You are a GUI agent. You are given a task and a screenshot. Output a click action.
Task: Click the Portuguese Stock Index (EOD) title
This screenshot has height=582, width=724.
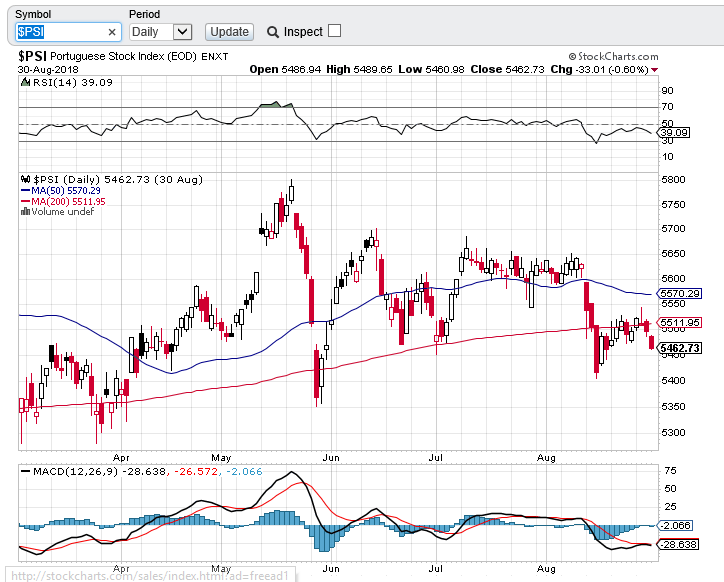[x=123, y=56]
